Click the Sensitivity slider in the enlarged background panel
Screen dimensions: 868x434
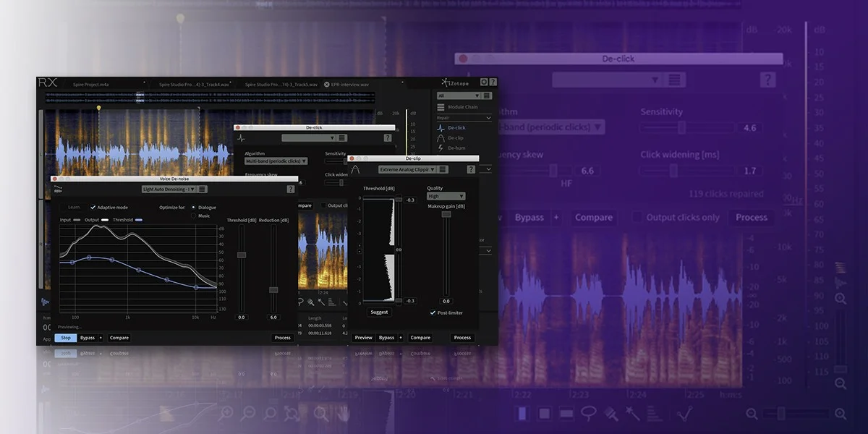coord(681,128)
